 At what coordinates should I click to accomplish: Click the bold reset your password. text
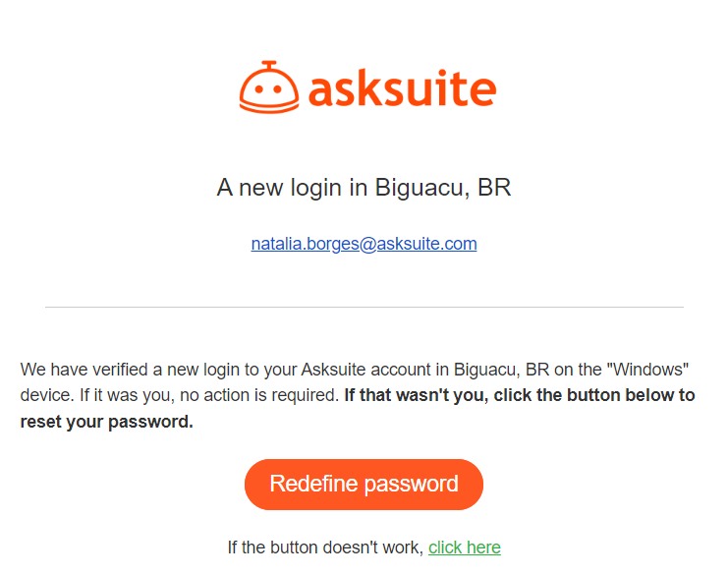(106, 422)
